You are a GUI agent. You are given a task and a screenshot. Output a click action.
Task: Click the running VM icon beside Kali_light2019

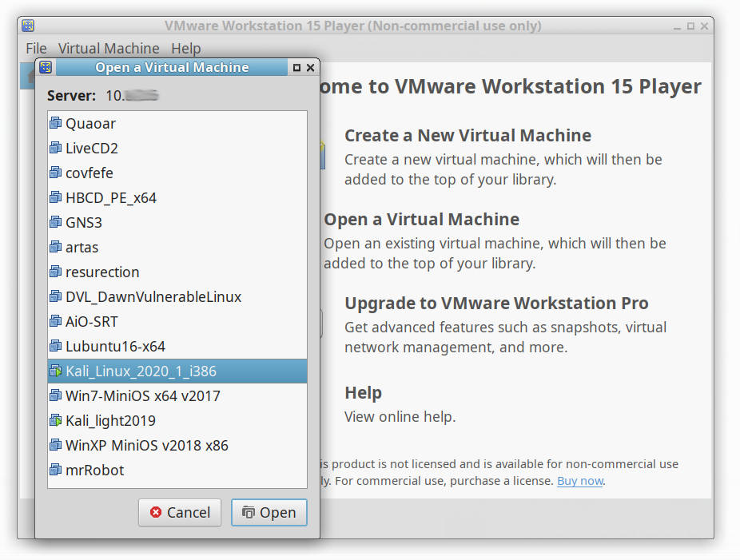click(56, 420)
